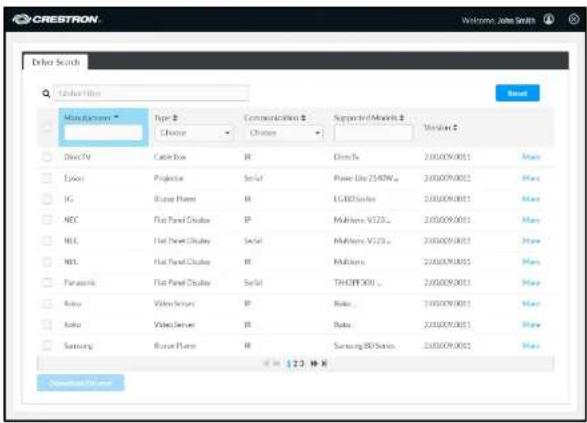Go to the previous results page

pos(277,363)
